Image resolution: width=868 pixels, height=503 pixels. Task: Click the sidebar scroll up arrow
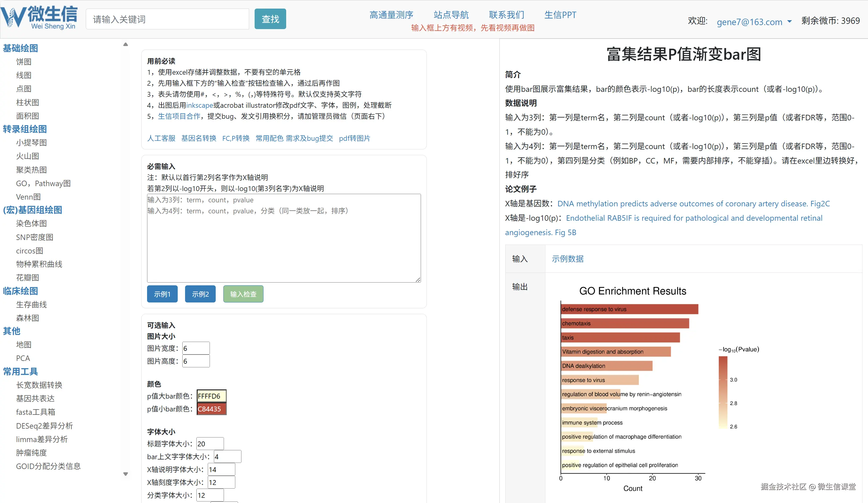pyautogui.click(x=125, y=44)
